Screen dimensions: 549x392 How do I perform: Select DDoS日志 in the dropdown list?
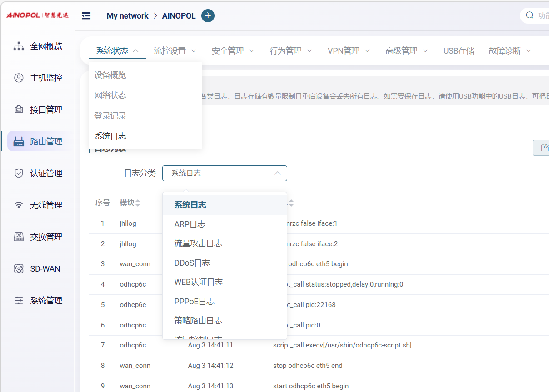192,263
